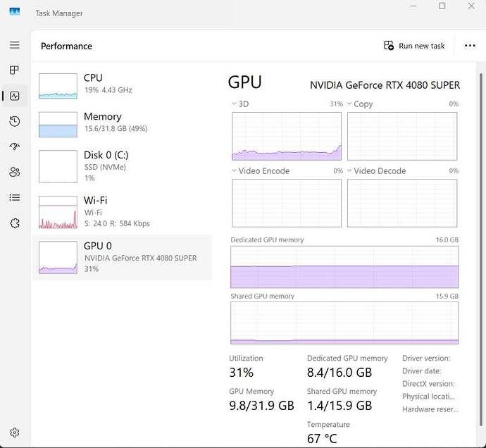Click the Hardware reserved label
Screen dimensions: 486x448
(430, 409)
